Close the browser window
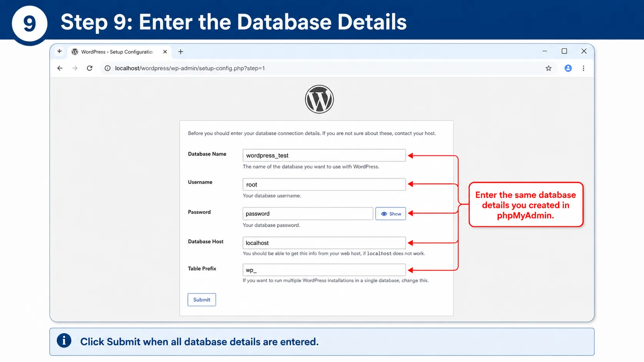Image resolution: width=644 pixels, height=362 pixels. pyautogui.click(x=584, y=51)
